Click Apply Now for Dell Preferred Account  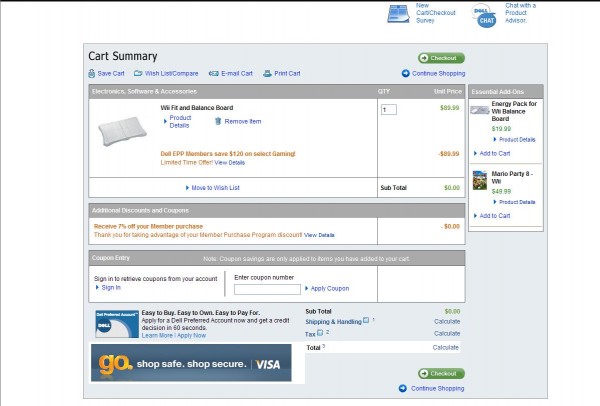tap(191, 335)
